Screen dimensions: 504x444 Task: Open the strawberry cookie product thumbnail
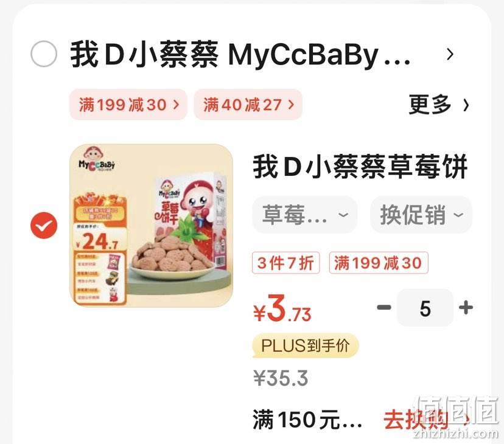pyautogui.click(x=152, y=226)
